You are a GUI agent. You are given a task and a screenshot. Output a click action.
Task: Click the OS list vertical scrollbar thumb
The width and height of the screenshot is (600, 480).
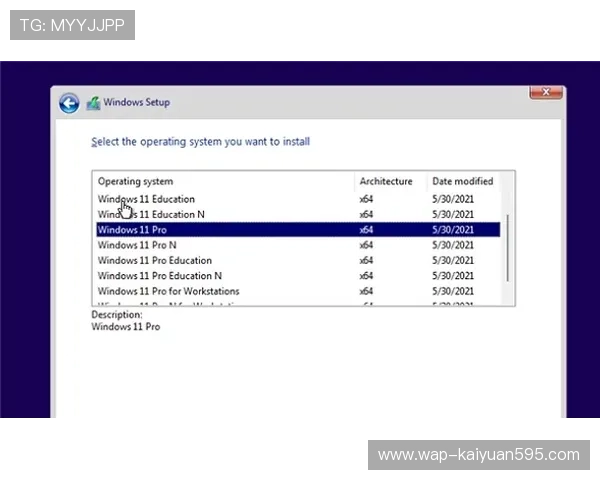click(508, 248)
